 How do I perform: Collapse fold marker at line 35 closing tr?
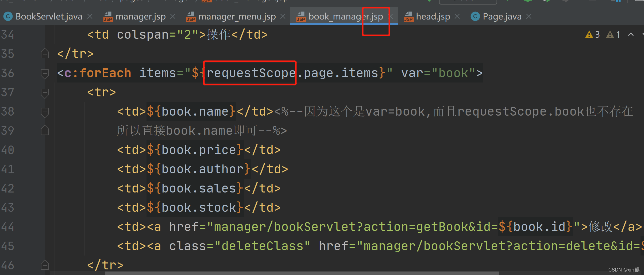(45, 54)
